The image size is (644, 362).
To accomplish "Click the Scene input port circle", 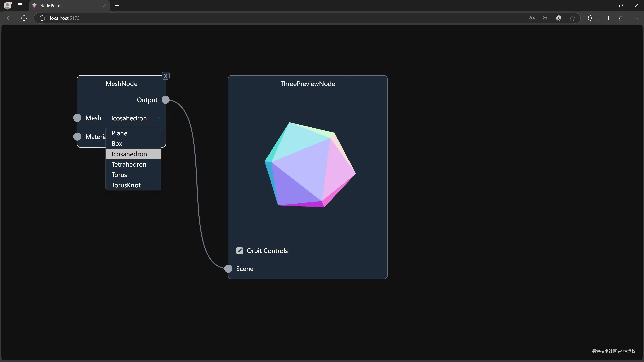I will (228, 269).
